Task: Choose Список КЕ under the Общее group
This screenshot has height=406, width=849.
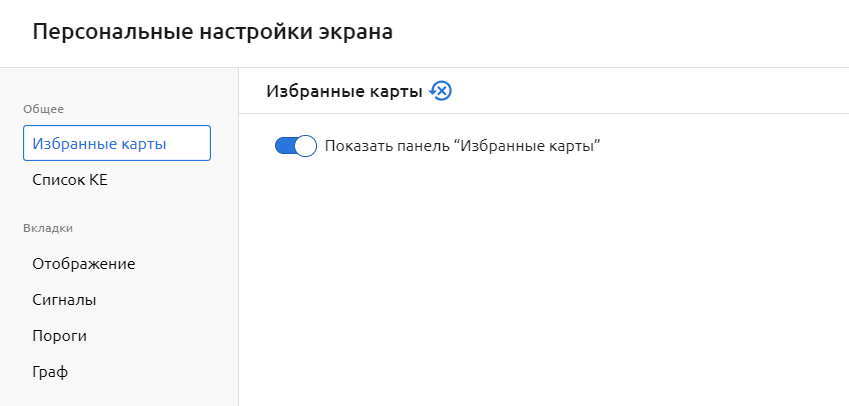Action: 70,180
